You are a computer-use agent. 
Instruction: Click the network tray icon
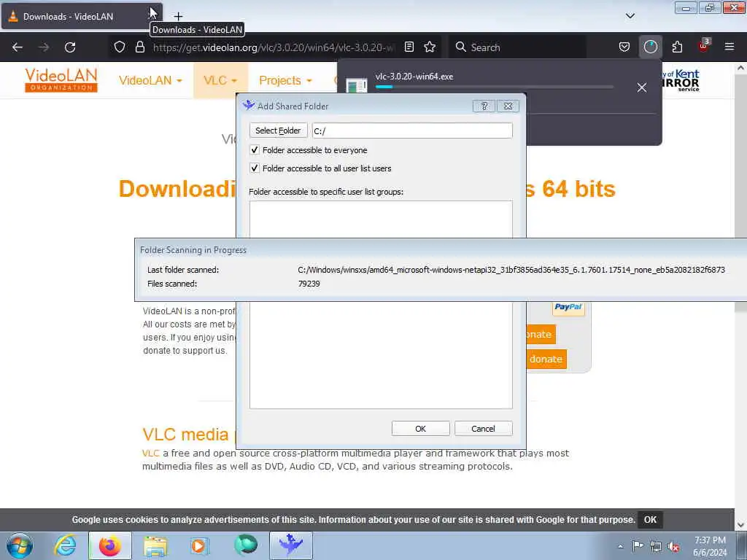point(656,547)
